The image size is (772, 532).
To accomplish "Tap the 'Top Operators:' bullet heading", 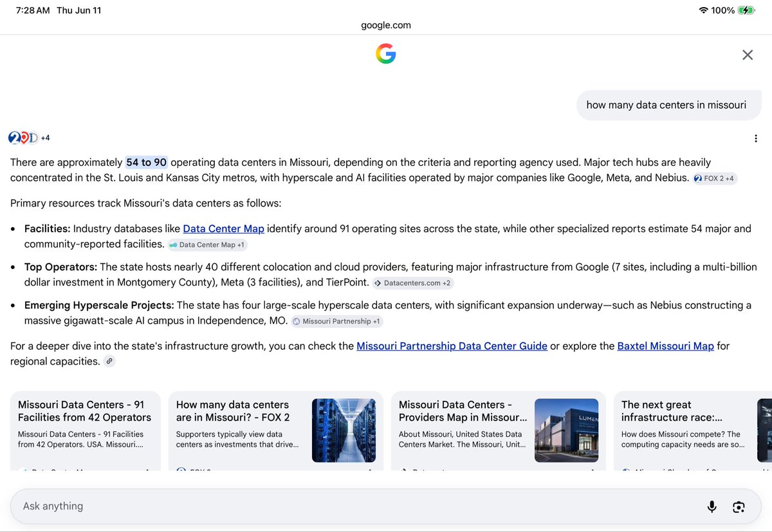I will (60, 266).
